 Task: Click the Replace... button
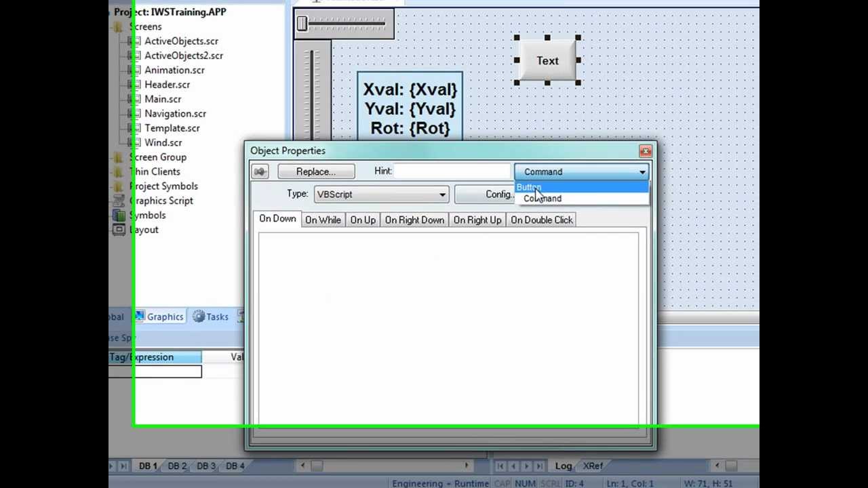point(315,171)
